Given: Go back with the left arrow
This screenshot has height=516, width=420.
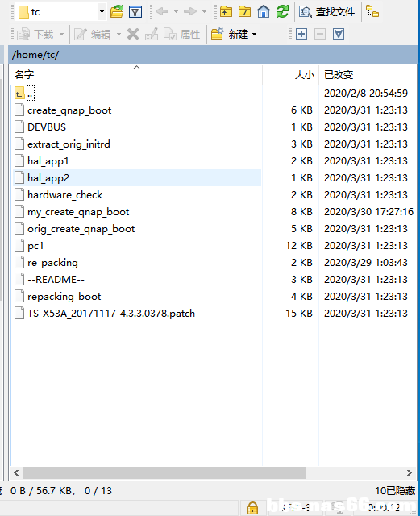Looking at the screenshot, I should [x=162, y=11].
